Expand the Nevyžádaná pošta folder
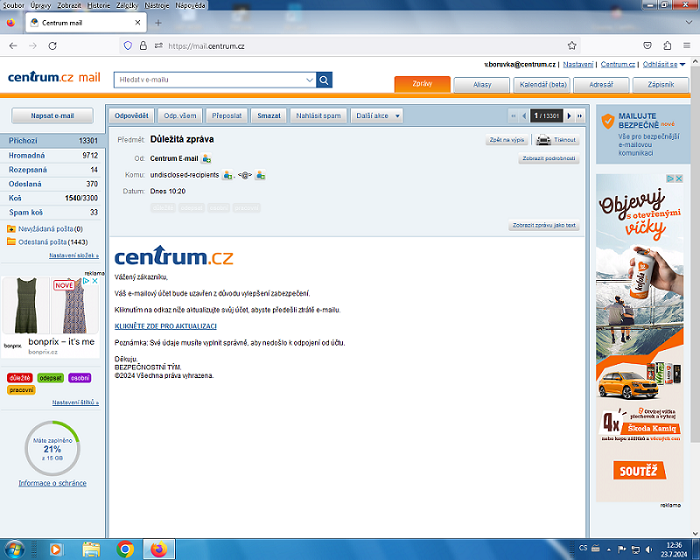Image resolution: width=700 pixels, height=560 pixels. [10, 229]
